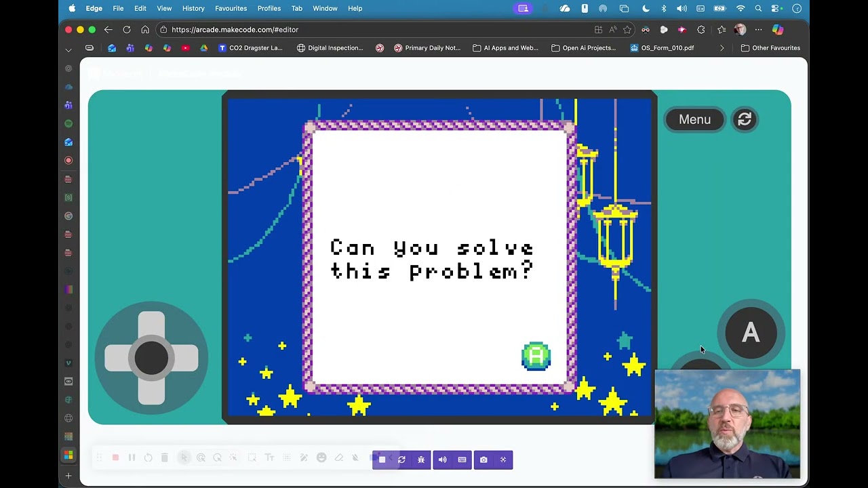Open the Edge profile picture menu
This screenshot has height=488, width=868.
740,30
